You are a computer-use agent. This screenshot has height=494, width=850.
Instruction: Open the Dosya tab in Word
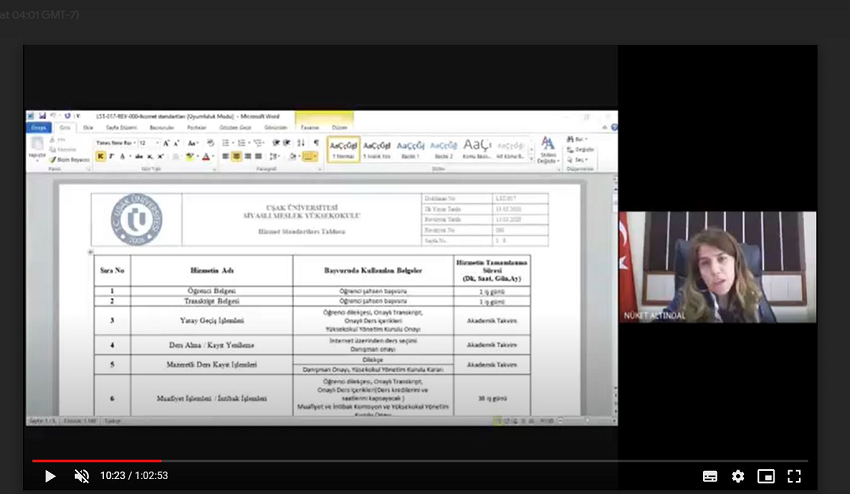38,128
